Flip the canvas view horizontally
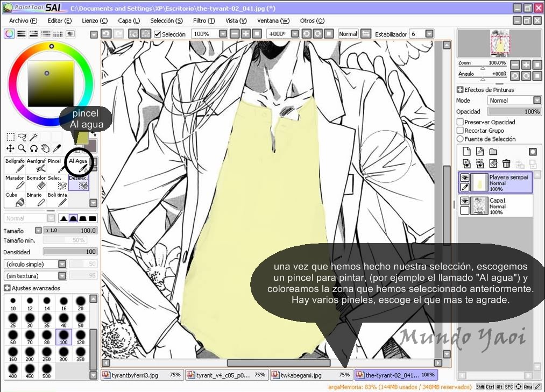Image resolution: width=545 pixels, height=392 pixels. pyautogui.click(x=366, y=34)
